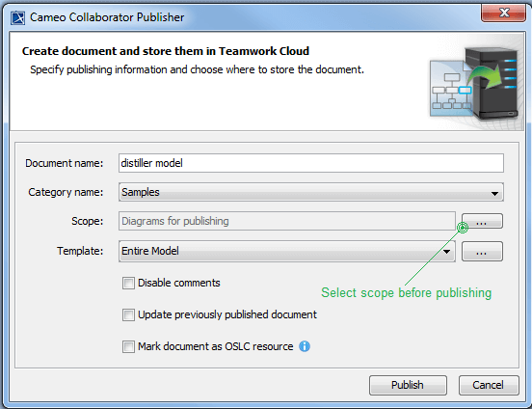
Task: Click the OSLC resource info icon
Action: point(305,346)
